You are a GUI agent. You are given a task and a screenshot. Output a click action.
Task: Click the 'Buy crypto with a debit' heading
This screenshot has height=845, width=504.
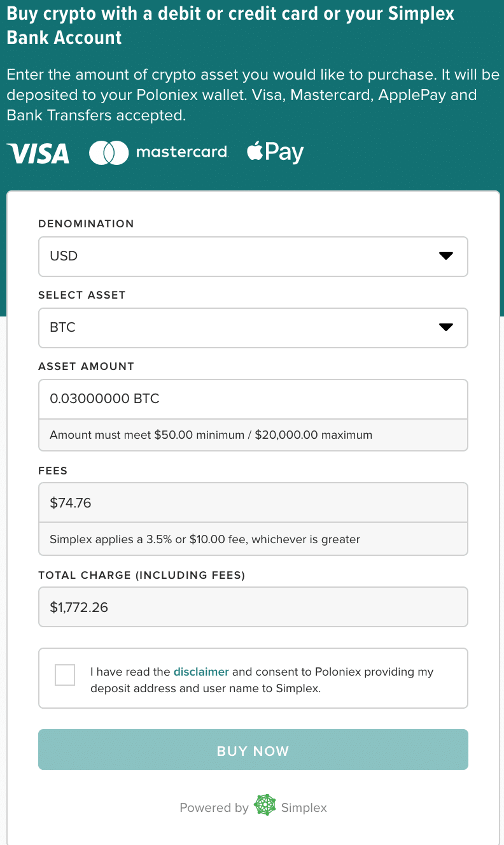pos(231,25)
